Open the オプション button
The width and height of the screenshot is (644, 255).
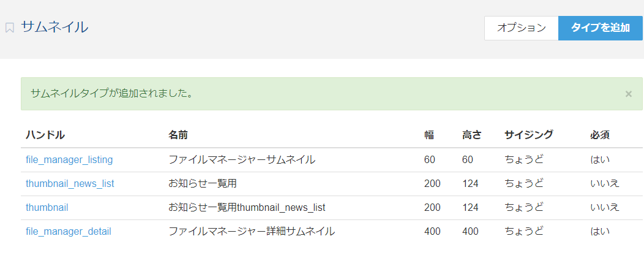click(521, 28)
